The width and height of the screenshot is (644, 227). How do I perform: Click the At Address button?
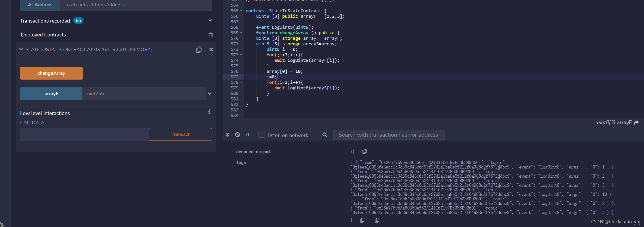point(40,5)
